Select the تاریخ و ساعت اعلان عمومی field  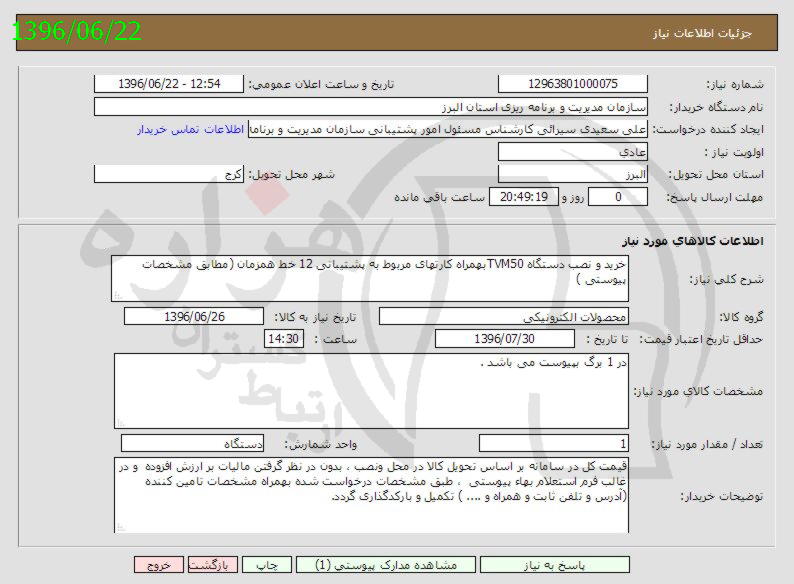168,84
